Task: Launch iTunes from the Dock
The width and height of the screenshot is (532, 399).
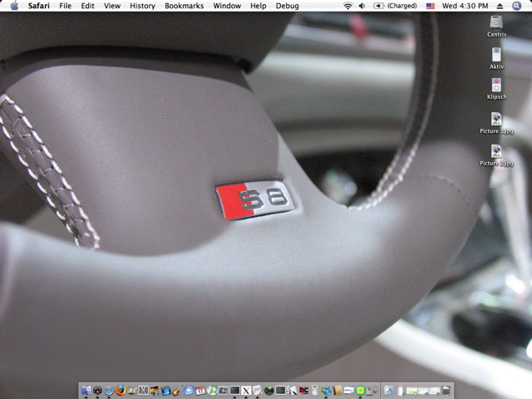Action: 211,391
